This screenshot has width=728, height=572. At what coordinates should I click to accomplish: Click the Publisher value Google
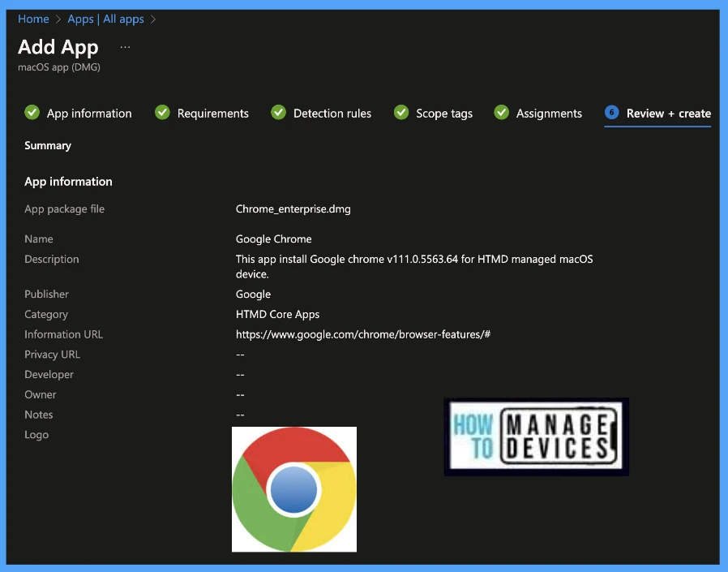click(x=253, y=295)
